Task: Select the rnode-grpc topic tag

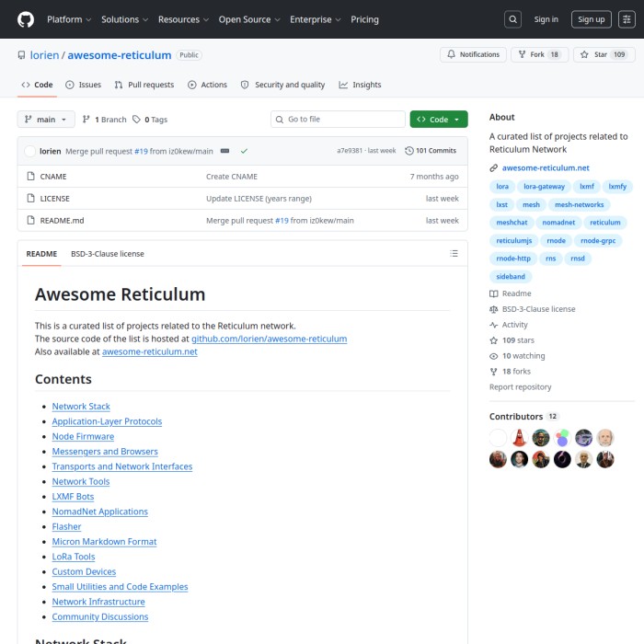Action: [598, 241]
